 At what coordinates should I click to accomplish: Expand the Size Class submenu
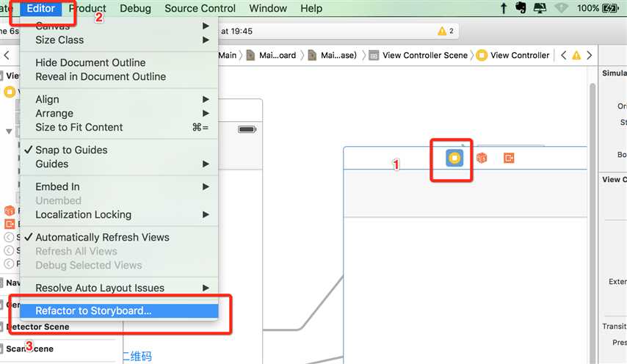click(119, 40)
